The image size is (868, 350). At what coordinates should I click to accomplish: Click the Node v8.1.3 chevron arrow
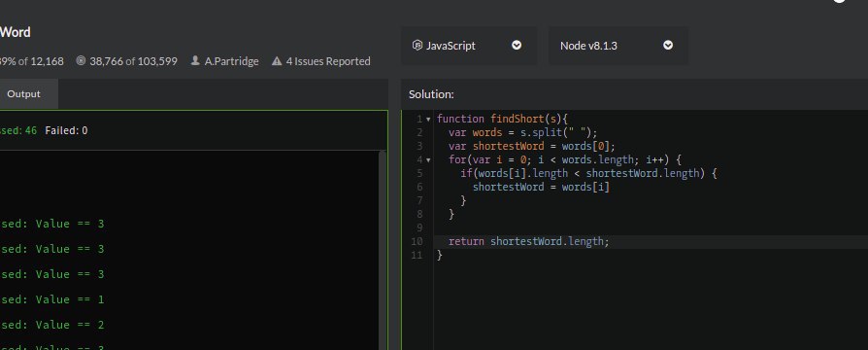[668, 46]
